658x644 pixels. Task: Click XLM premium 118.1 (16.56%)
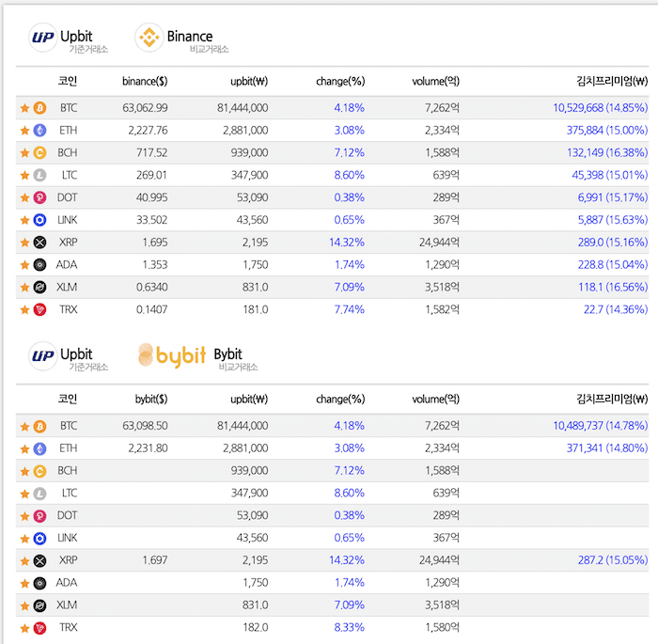pyautogui.click(x=613, y=287)
